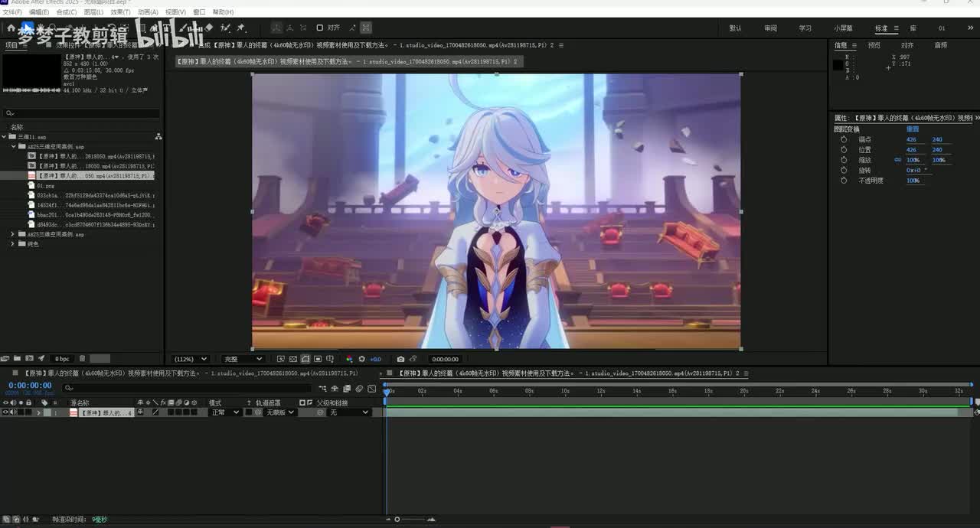Screen dimensions: 980x528
Task: Click position stopwatch in Properties panel
Action: coord(844,150)
